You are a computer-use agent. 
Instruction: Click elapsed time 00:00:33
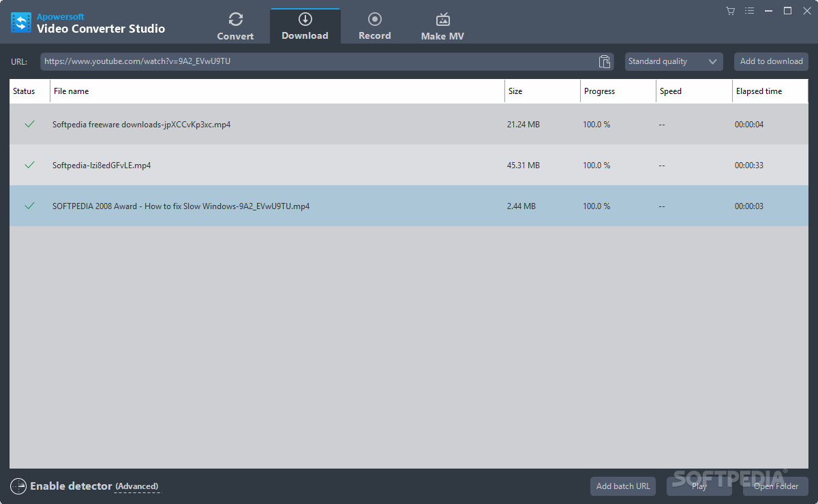click(749, 166)
